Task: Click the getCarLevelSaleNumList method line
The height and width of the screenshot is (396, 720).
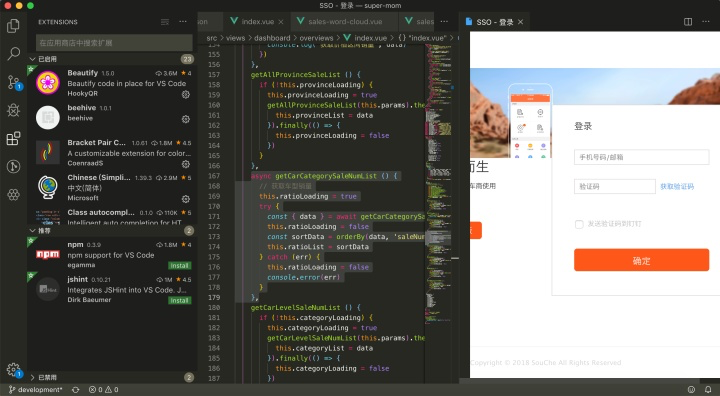Action: (x=305, y=307)
